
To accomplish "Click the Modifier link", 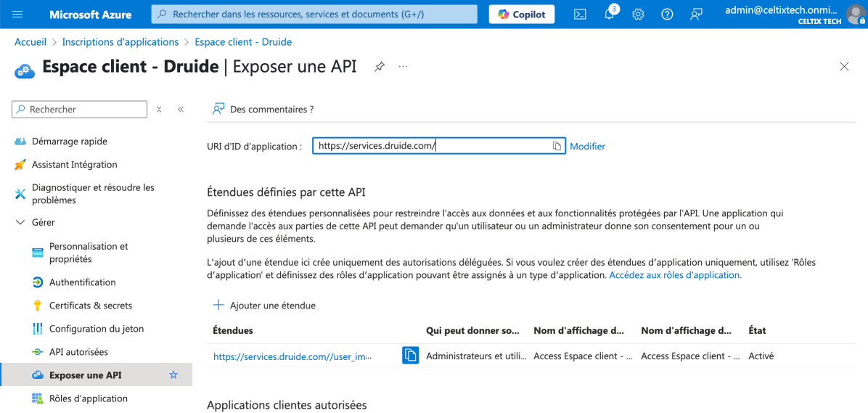I will tap(587, 146).
